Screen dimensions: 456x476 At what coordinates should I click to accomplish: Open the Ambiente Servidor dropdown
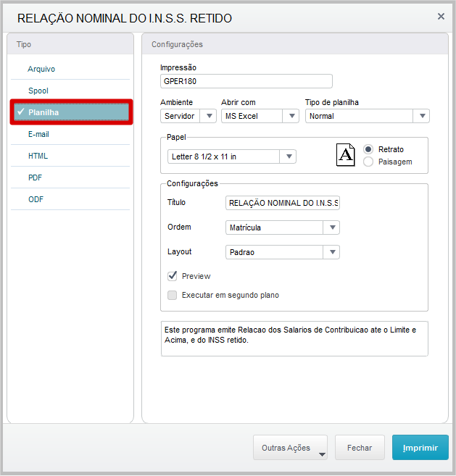[x=188, y=116]
